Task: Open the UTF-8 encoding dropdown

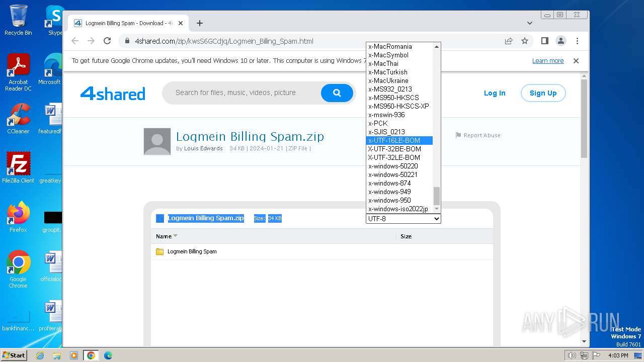Action: pos(404,219)
